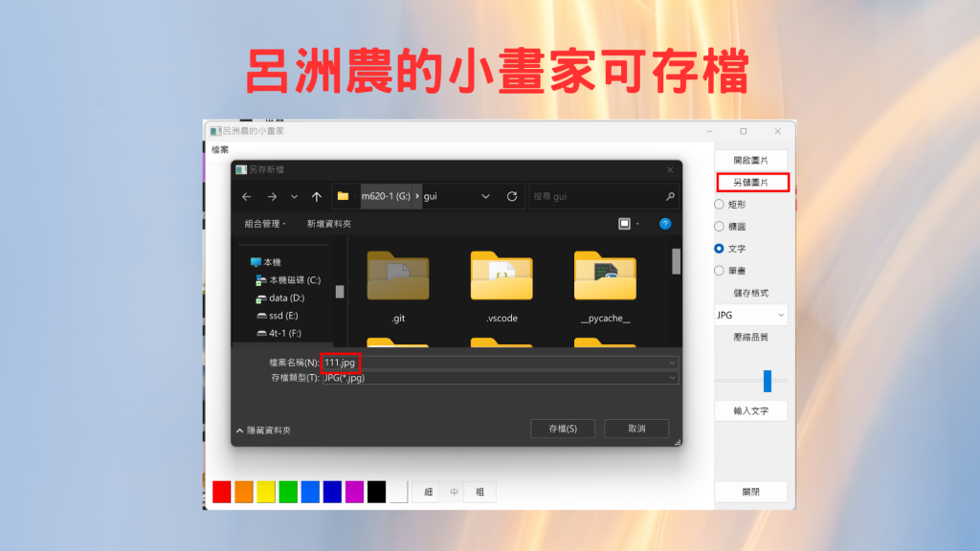Select the 筆畫 radio button
Viewport: 980px width, 551px height.
(719, 271)
